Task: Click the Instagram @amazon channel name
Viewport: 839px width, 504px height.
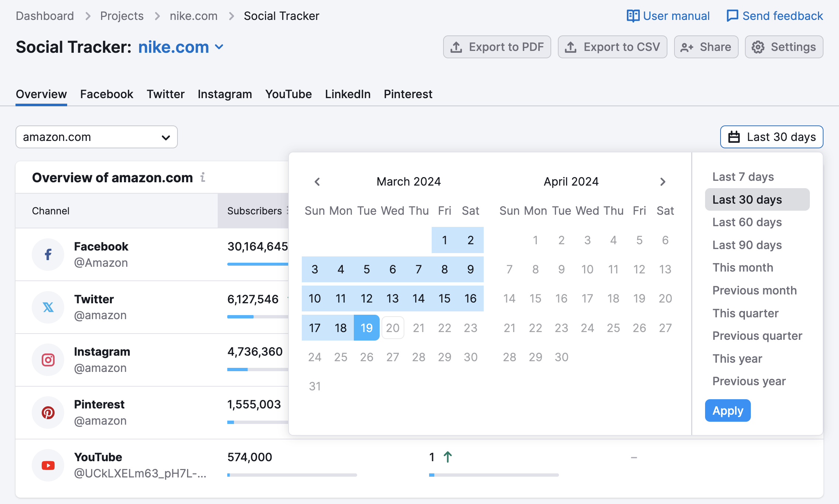Action: click(x=100, y=368)
